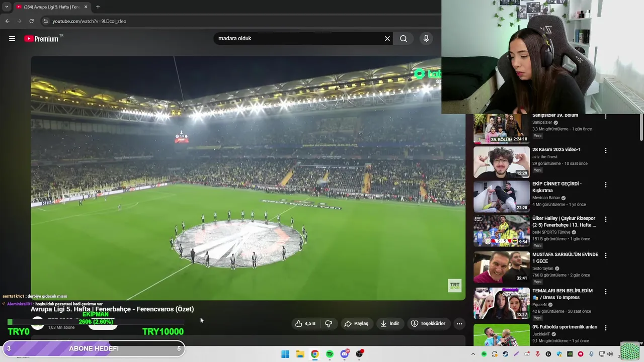Open Spotify from the taskbar
The image size is (644, 362).
330,354
